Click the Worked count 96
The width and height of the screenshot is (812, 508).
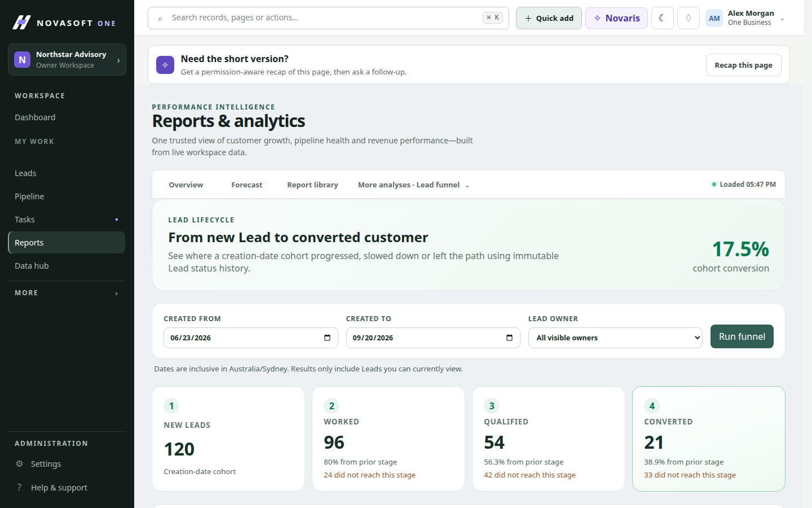[334, 443]
